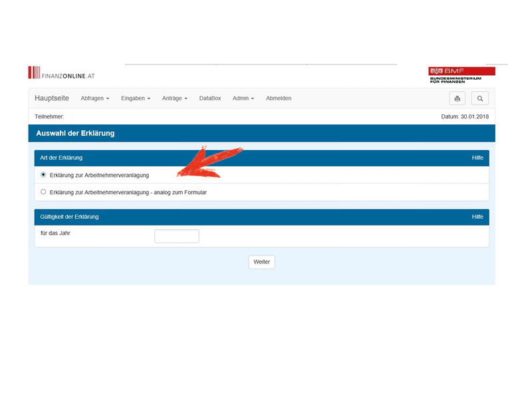Open Hilfe for 'Gültigkeit der Erklärung'

477,217
